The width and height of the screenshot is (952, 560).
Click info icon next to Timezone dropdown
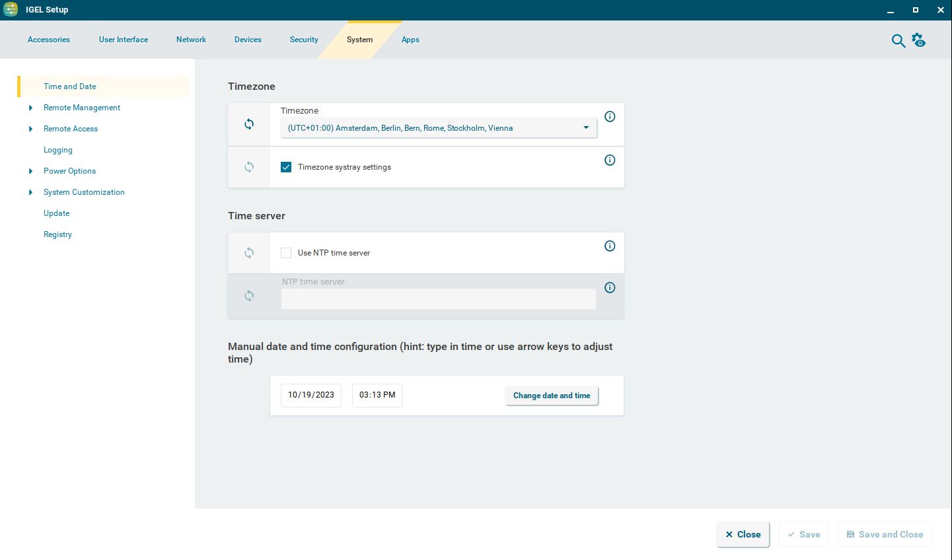[610, 117]
